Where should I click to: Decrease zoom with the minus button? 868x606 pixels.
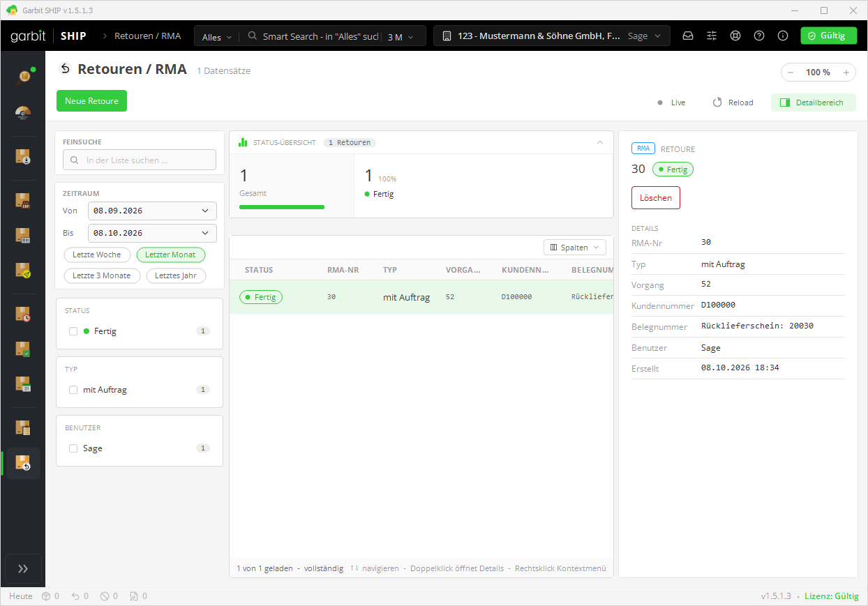791,73
